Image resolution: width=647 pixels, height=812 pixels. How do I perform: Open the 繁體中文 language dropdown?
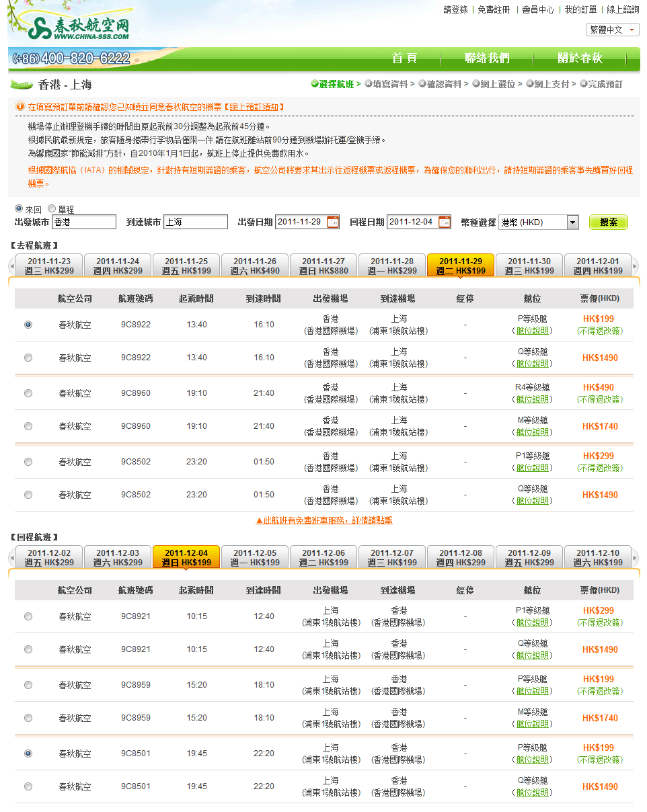click(612, 30)
